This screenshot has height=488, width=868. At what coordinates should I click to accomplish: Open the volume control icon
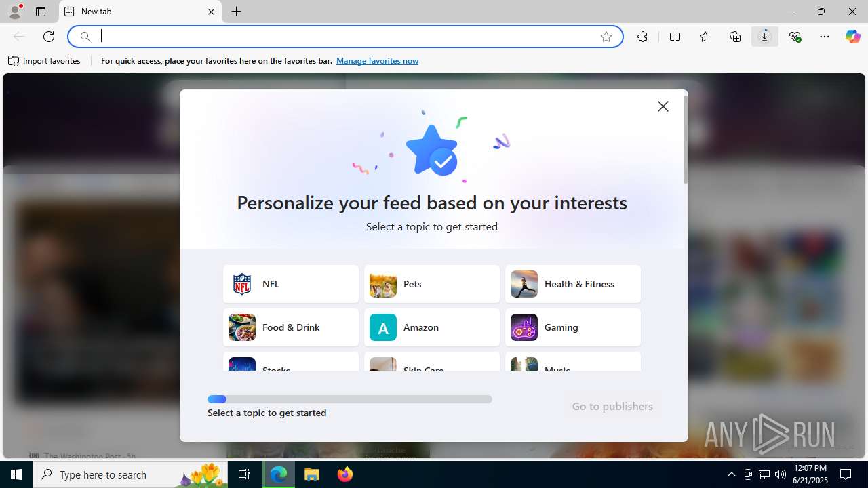click(x=781, y=474)
